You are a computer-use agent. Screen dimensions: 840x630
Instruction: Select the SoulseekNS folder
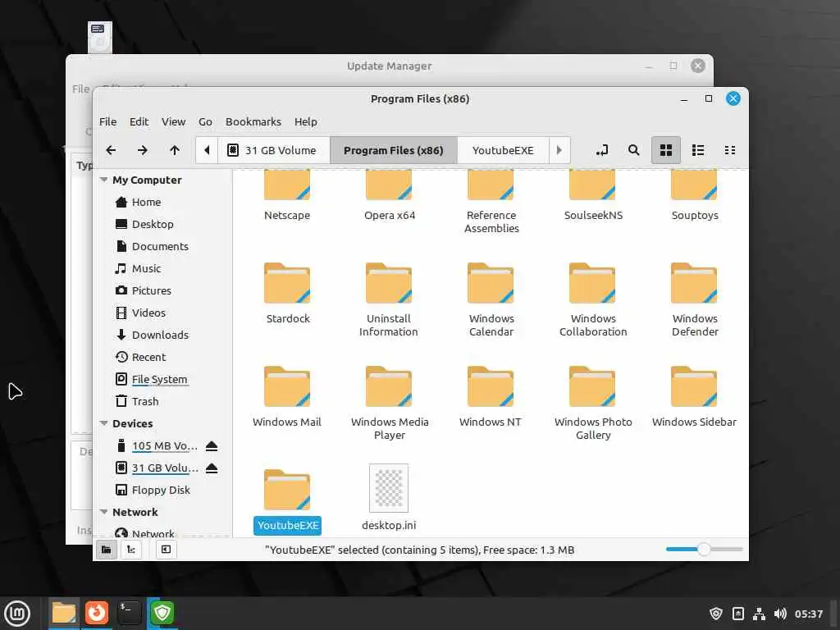pyautogui.click(x=593, y=195)
